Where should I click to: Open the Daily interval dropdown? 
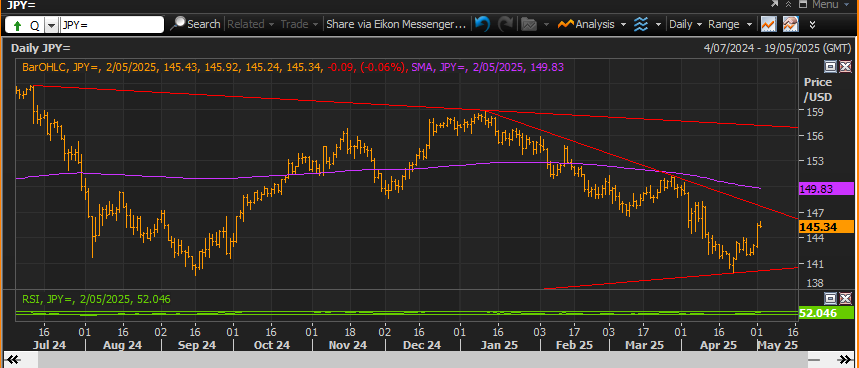685,24
